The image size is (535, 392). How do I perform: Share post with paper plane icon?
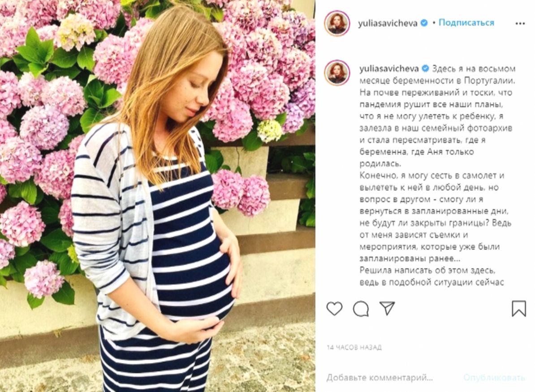[387, 308]
